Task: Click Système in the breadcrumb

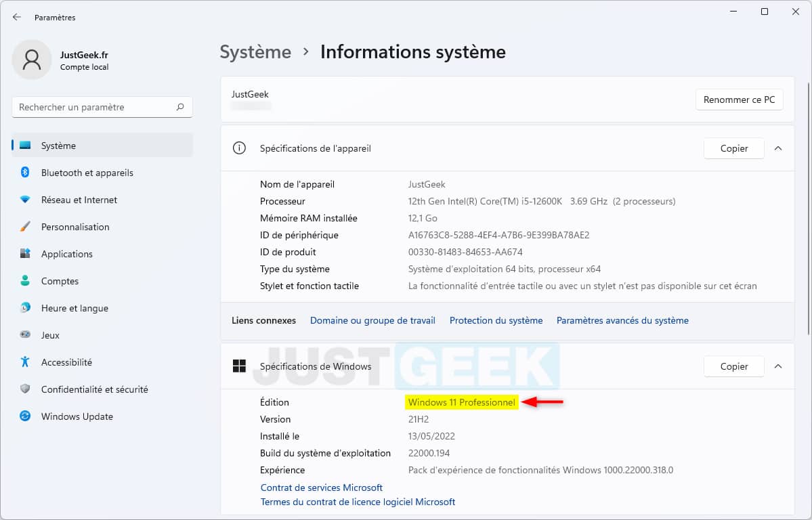Action: (255, 51)
